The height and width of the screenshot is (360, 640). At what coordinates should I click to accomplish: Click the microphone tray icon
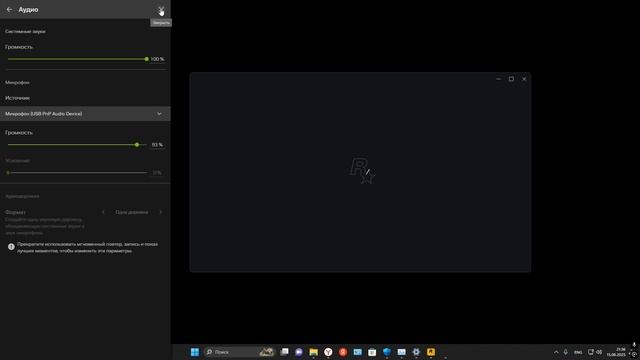click(x=566, y=352)
